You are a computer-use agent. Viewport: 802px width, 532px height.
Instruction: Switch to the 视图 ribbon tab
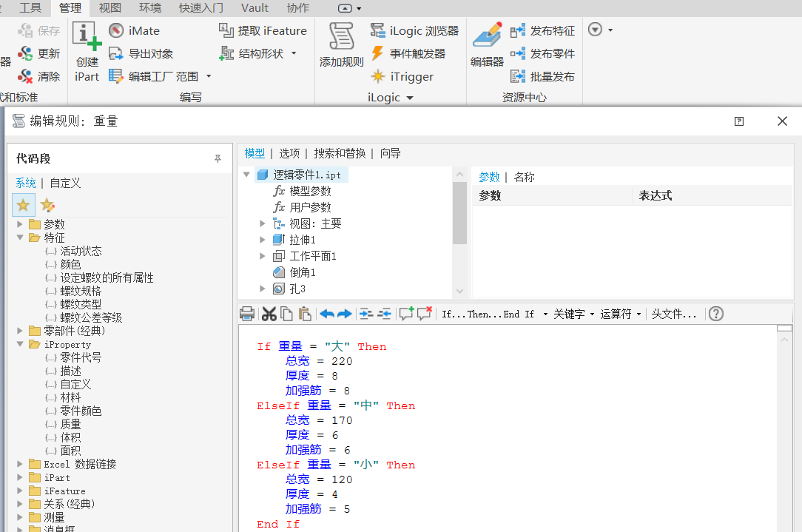pos(110,8)
